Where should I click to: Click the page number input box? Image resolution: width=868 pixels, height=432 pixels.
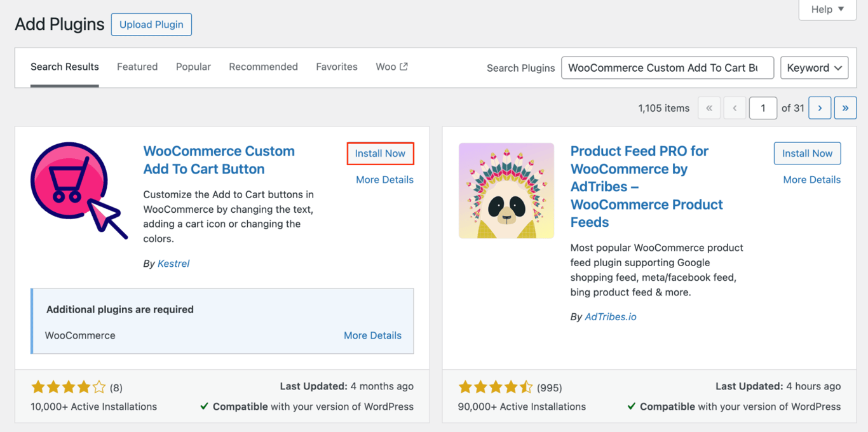pos(763,107)
